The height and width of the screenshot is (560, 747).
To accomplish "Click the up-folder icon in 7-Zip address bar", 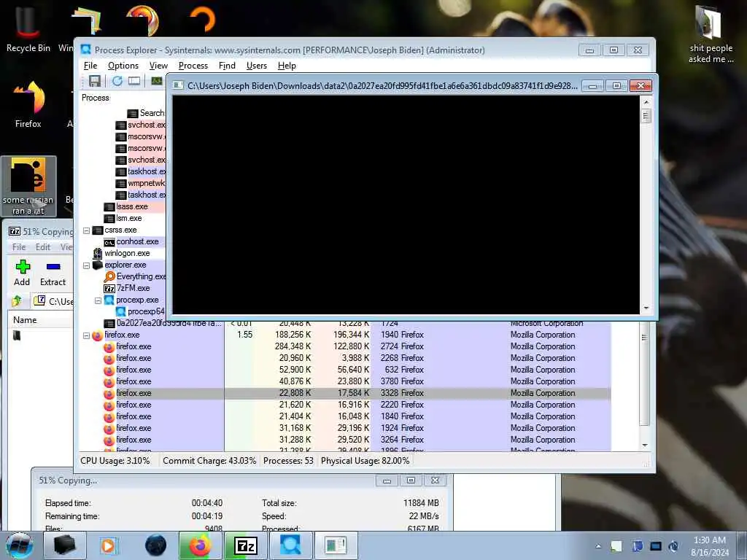I will (x=17, y=301).
